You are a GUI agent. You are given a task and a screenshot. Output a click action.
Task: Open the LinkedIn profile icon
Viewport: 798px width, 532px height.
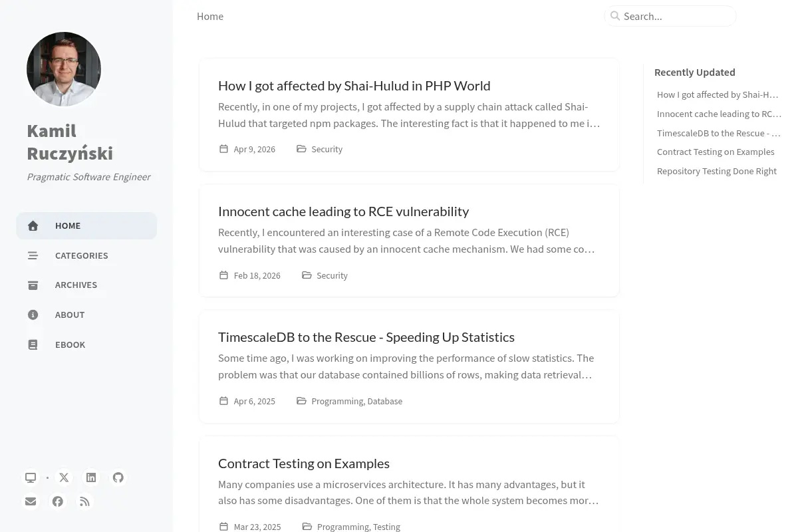(91, 477)
